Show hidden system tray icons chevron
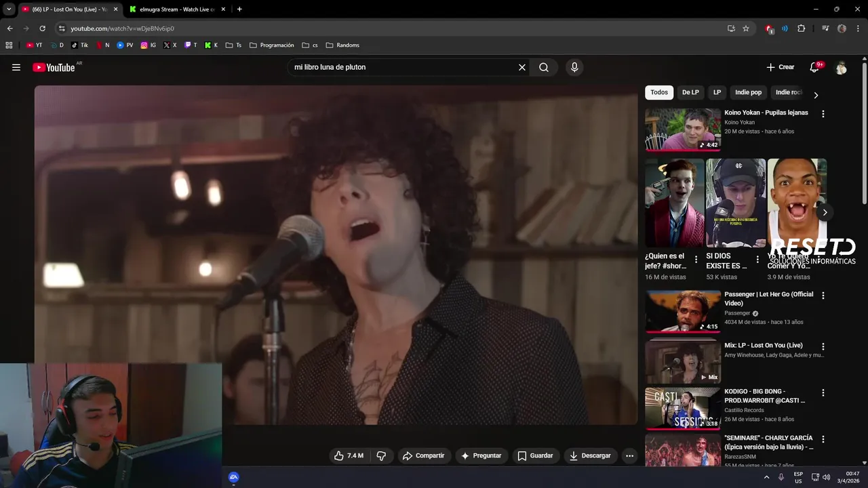 (767, 477)
